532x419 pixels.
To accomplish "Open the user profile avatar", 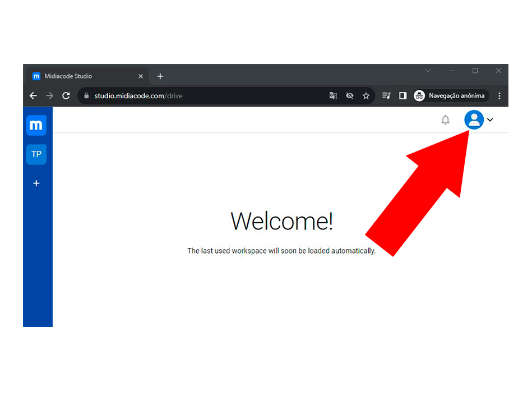I will coord(474,119).
